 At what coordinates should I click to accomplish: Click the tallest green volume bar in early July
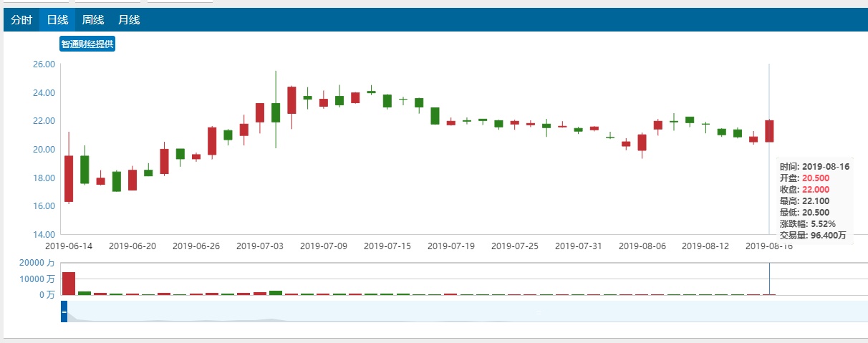click(x=276, y=293)
